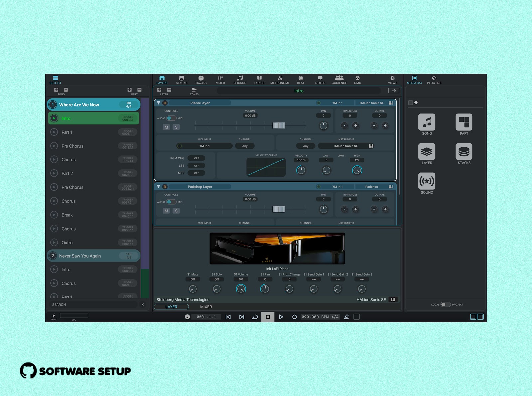Toggle Piano Layer Audio/MIDI switch
Screen dimensions: 532x396
point(171,118)
